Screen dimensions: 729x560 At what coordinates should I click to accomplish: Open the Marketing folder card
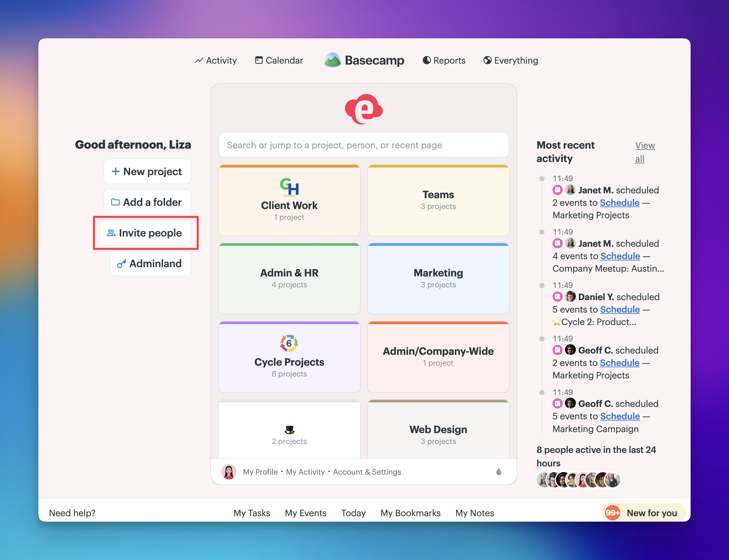(438, 279)
